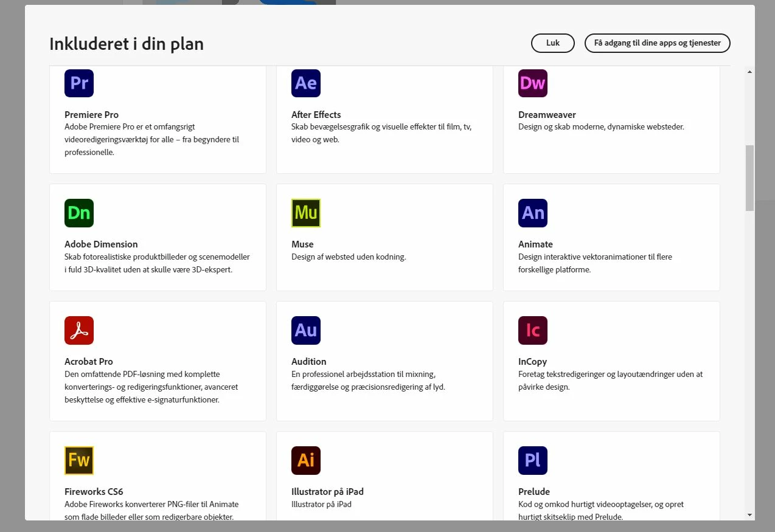Click the scrollbar up arrow

[749, 72]
